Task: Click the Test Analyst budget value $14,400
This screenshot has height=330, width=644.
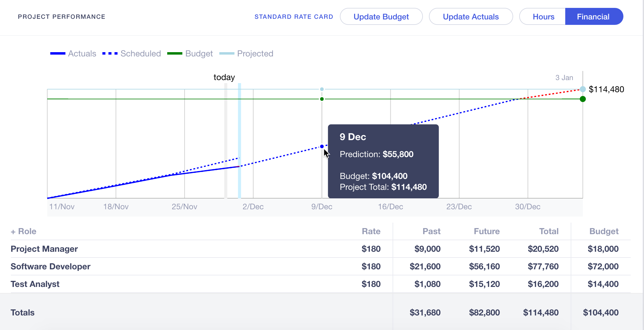Action: tap(603, 284)
